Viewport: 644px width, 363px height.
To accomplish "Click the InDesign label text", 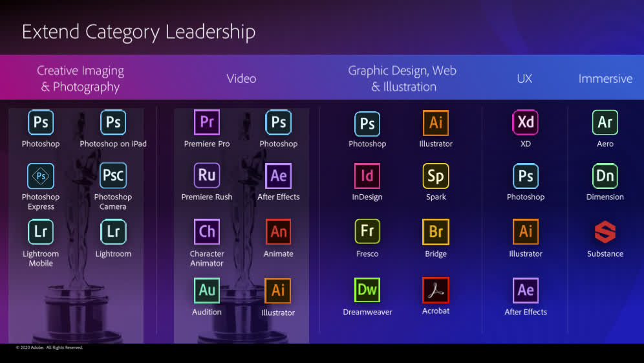I will point(367,197).
